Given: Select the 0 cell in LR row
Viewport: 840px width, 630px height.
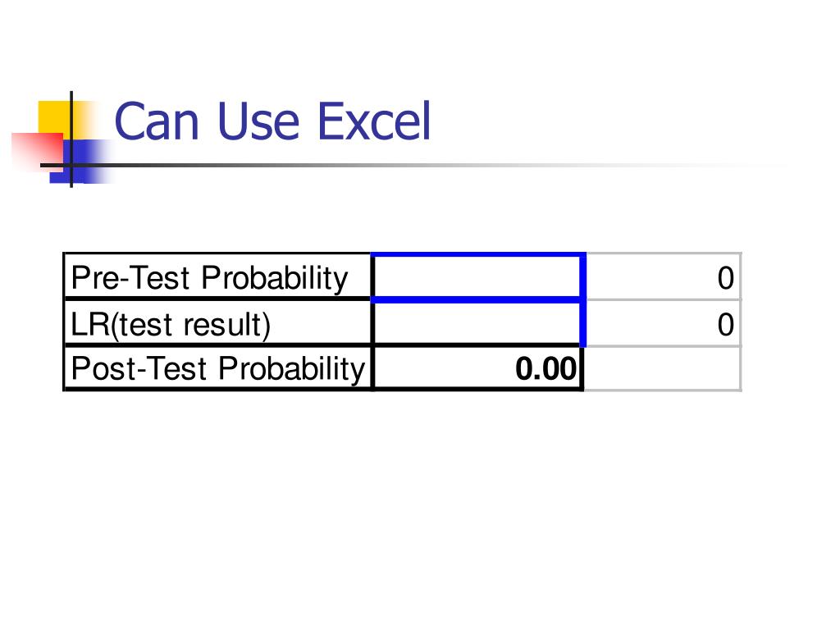Looking at the screenshot, I should (x=663, y=325).
